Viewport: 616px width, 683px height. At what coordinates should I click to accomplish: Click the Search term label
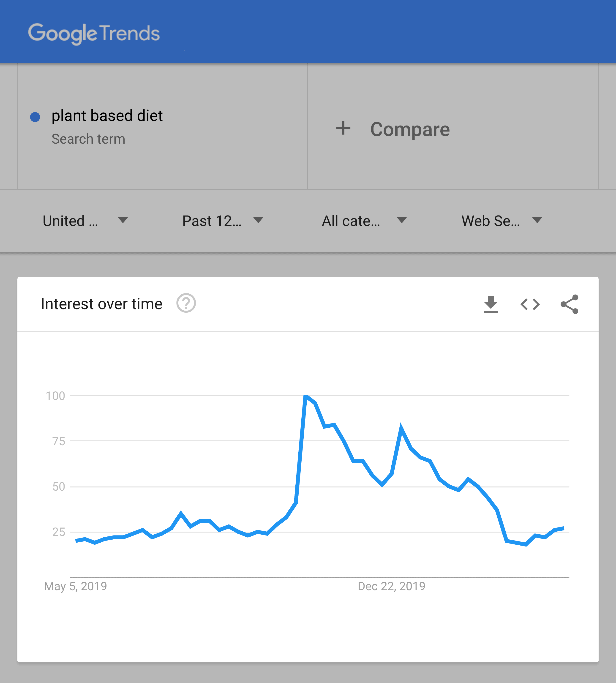point(88,139)
